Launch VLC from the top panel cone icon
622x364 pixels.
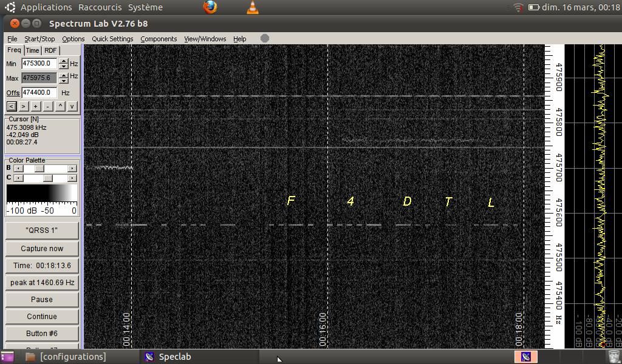[252, 7]
